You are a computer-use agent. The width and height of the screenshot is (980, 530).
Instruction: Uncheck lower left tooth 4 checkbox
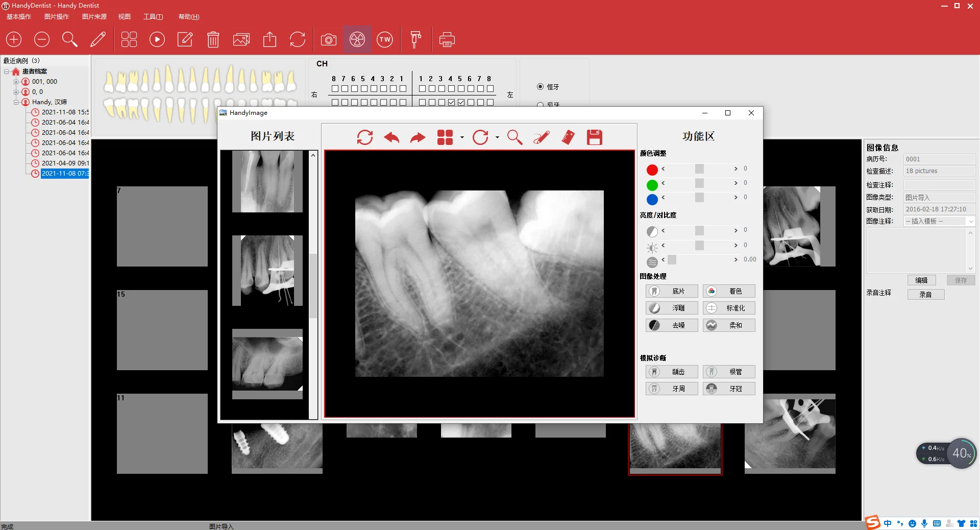tap(451, 103)
